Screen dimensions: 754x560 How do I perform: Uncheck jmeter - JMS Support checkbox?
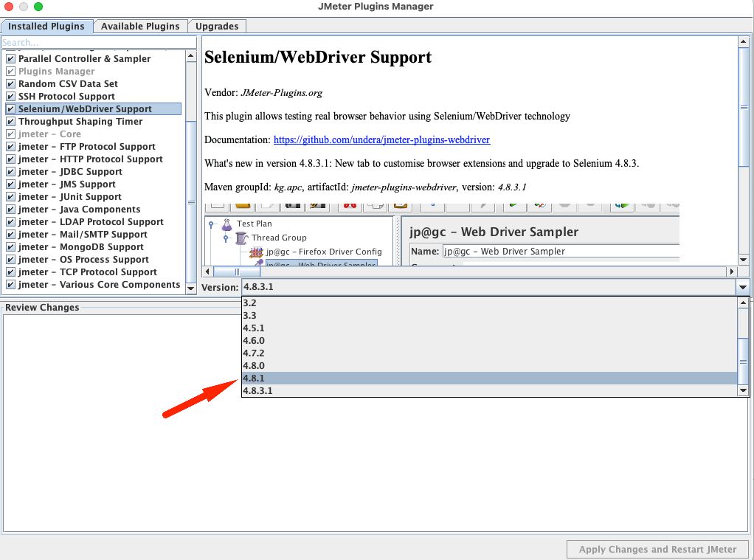tap(10, 184)
